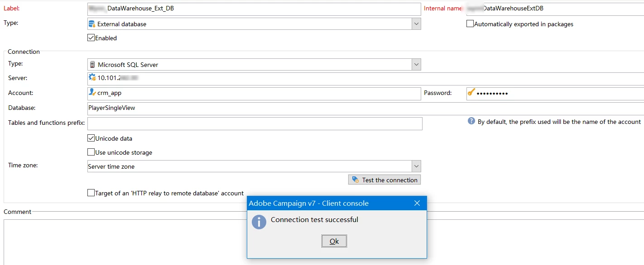Click the Microsoft SQL Server type icon

[92, 65]
